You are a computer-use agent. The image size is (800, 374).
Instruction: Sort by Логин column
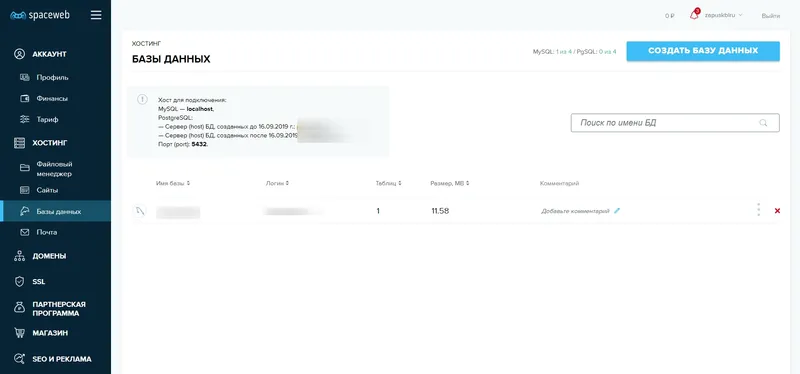[x=277, y=183]
